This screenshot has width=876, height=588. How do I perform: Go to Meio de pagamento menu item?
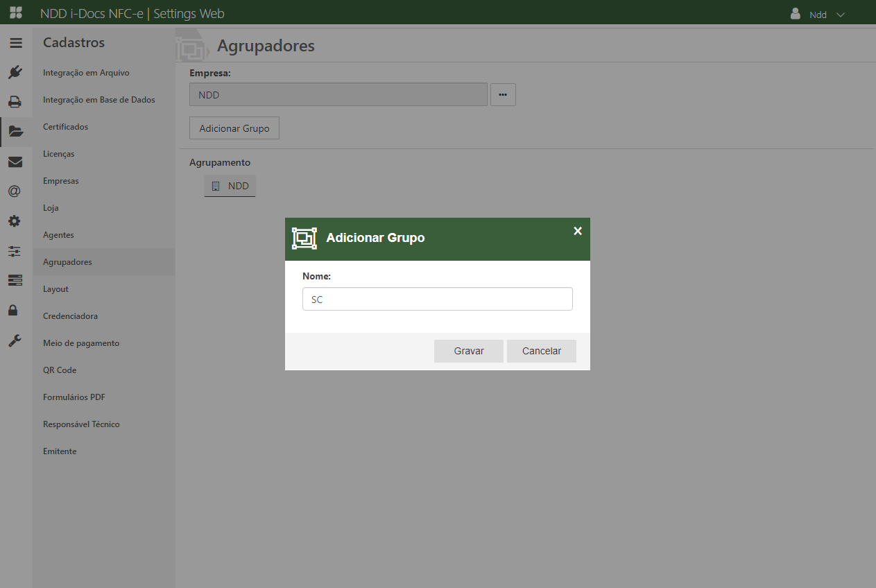coord(81,343)
